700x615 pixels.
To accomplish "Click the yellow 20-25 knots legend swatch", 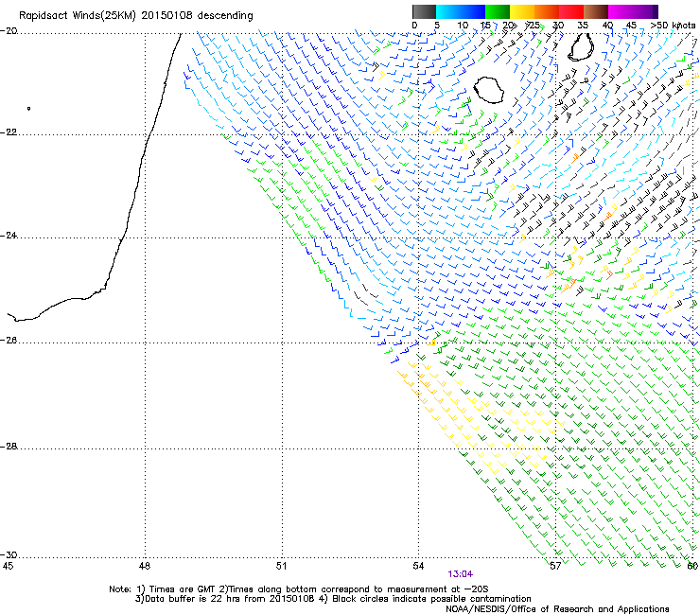I will (x=522, y=11).
